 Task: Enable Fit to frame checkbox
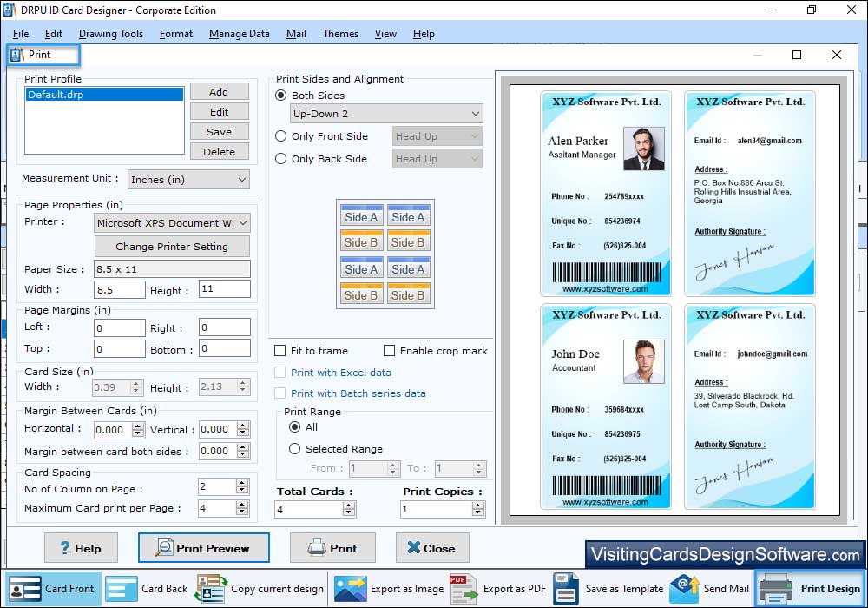coord(280,351)
